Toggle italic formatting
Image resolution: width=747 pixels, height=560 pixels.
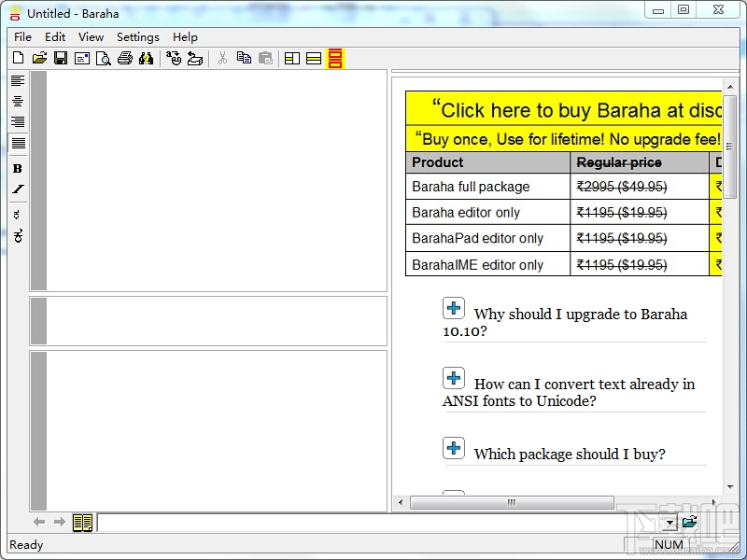(18, 189)
